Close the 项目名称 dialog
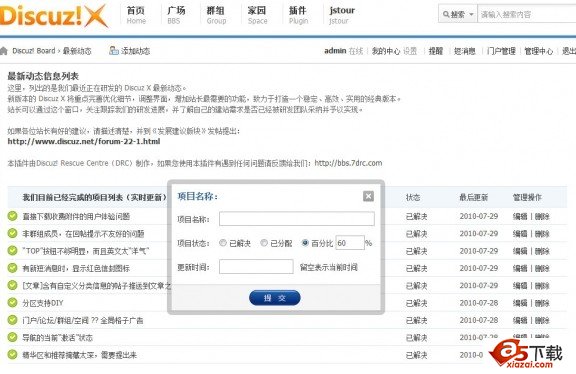Image resolution: width=576 pixels, height=374 pixels. tap(368, 196)
